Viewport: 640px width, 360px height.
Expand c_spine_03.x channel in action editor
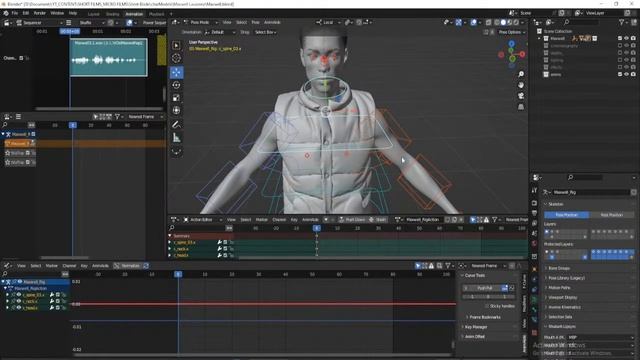tap(170, 242)
